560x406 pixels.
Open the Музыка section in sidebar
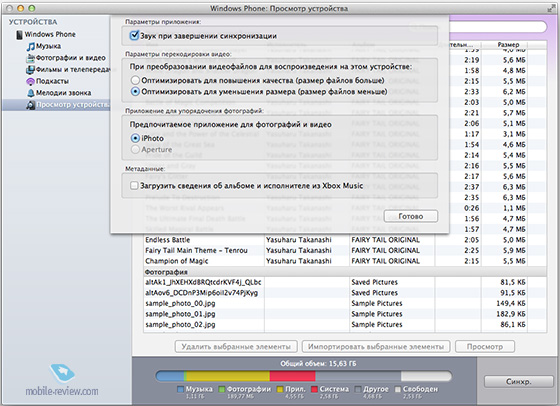(x=48, y=46)
